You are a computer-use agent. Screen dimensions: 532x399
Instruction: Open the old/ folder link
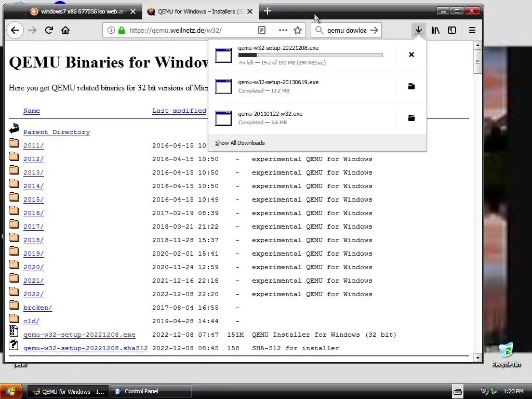[x=32, y=321]
